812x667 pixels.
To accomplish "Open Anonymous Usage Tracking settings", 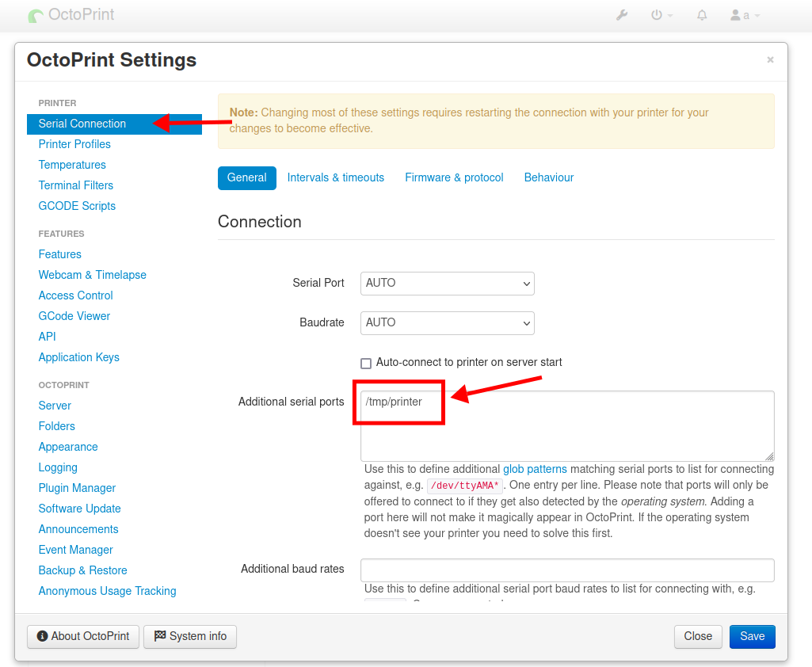I will [x=107, y=591].
